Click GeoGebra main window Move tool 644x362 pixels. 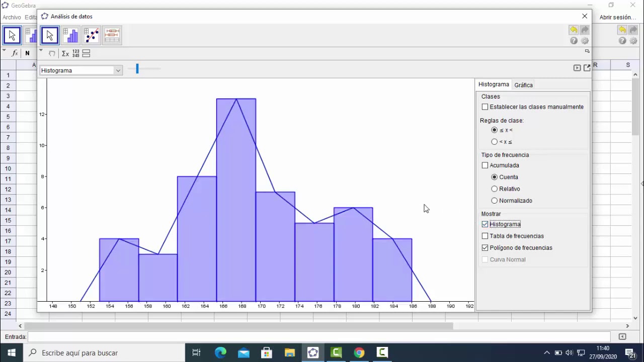click(12, 35)
